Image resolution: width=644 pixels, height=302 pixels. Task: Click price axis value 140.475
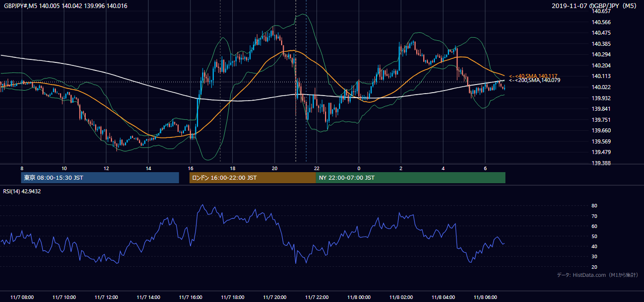click(601, 33)
